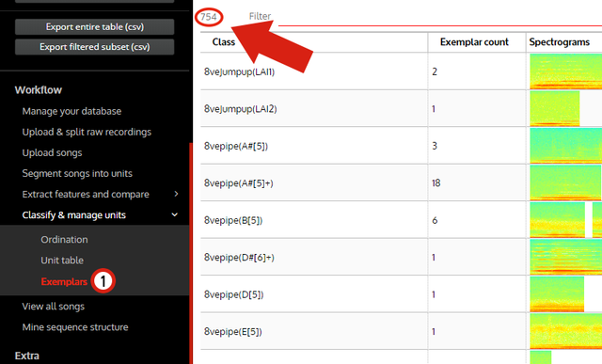
Task: Open the Unit table page
Action: click(62, 261)
